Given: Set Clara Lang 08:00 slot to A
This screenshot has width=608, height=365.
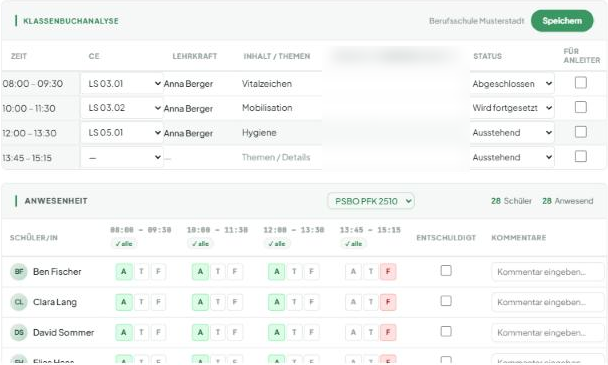Looking at the screenshot, I should coord(124,302).
